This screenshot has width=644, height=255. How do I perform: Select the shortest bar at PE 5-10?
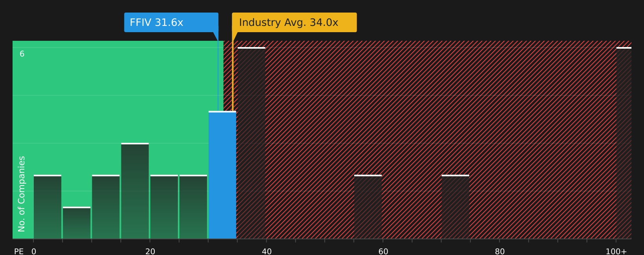[77, 223]
